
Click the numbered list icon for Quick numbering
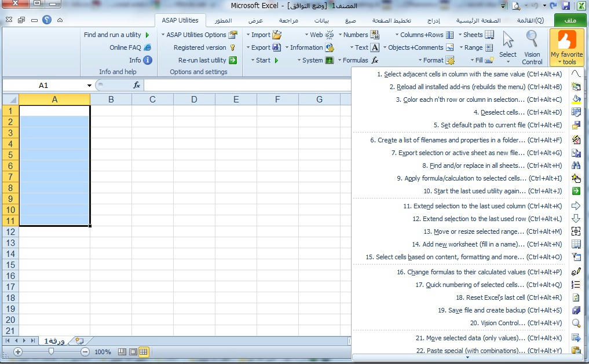[576, 285]
